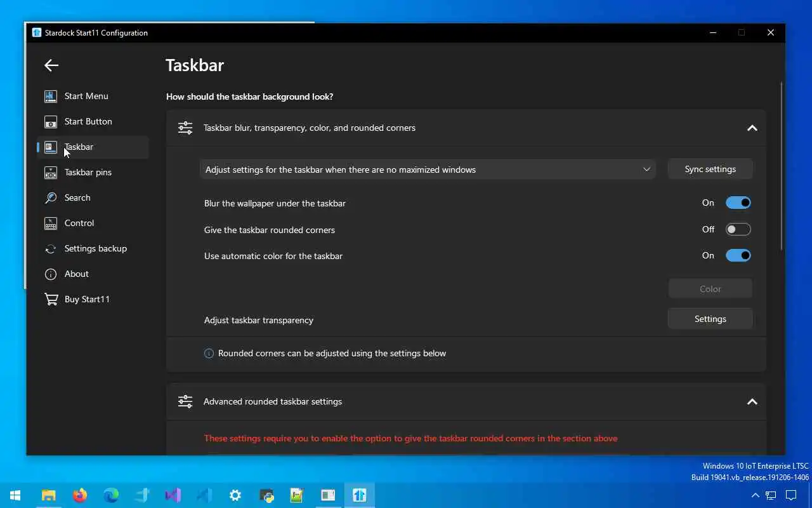The height and width of the screenshot is (508, 812).
Task: Click the Search magnifier sidebar icon
Action: (51, 198)
